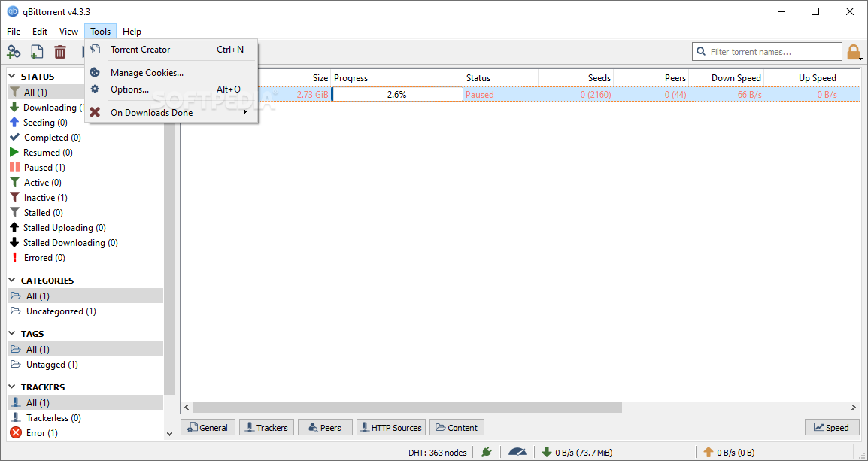
Task: Open the Edit menu
Action: tap(40, 32)
